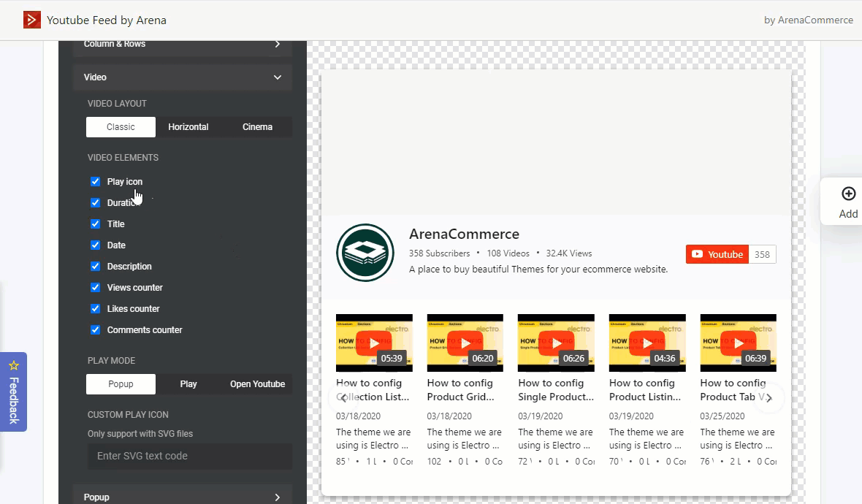This screenshot has width=862, height=504.
Task: Disable the Views counter checkbox
Action: point(95,288)
